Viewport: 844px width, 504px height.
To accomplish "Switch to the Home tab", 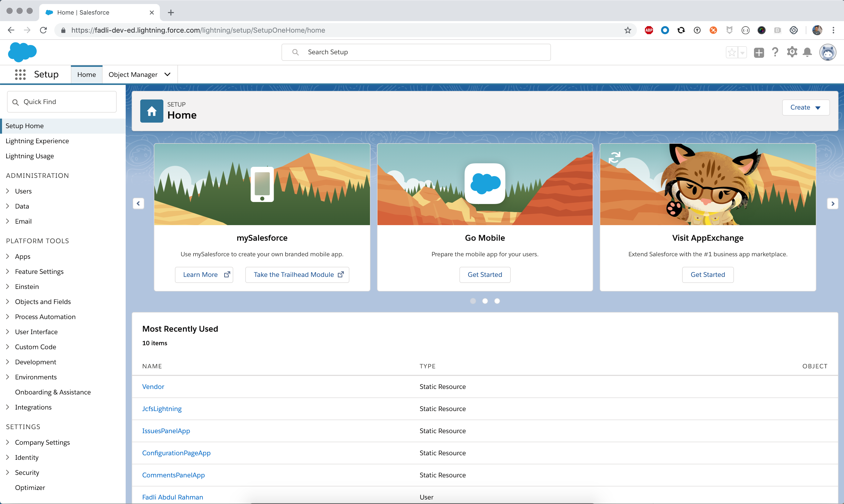I will (87, 74).
